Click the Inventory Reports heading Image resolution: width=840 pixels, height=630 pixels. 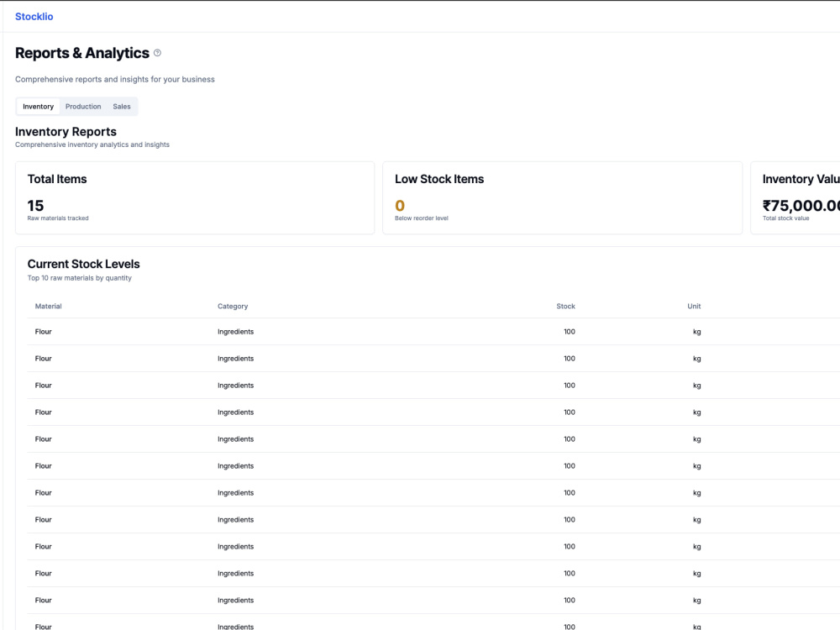[x=66, y=132]
